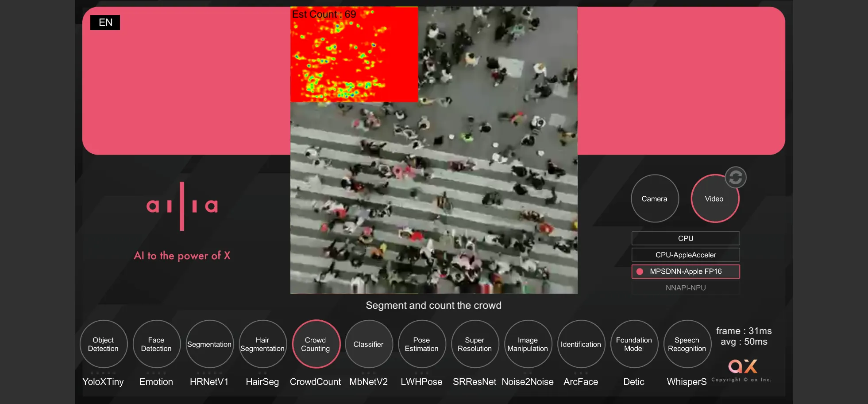Choose the Identification category
The image size is (868, 404).
(581, 344)
